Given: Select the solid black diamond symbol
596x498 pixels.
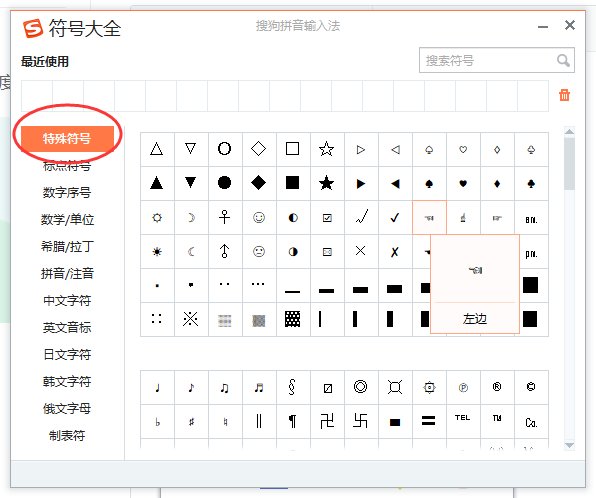Looking at the screenshot, I should tap(258, 183).
